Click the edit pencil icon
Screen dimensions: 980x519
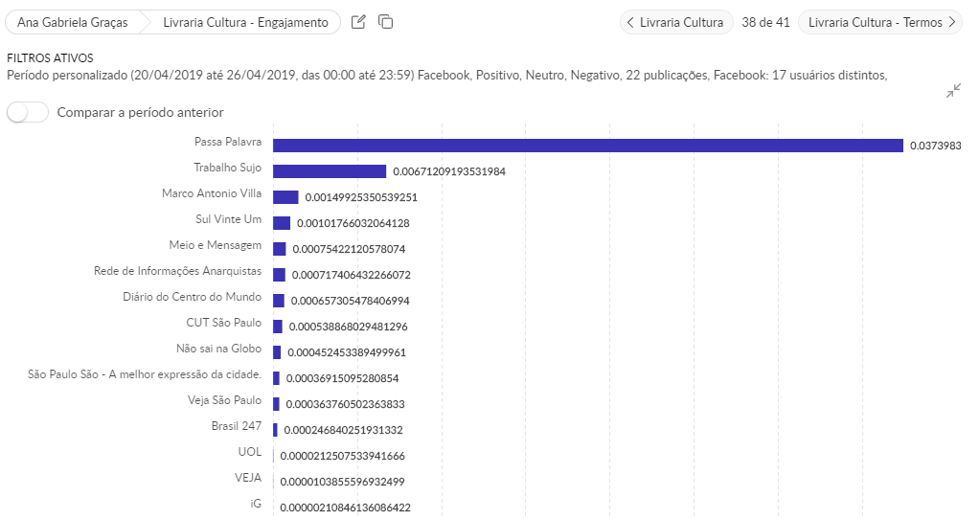358,22
